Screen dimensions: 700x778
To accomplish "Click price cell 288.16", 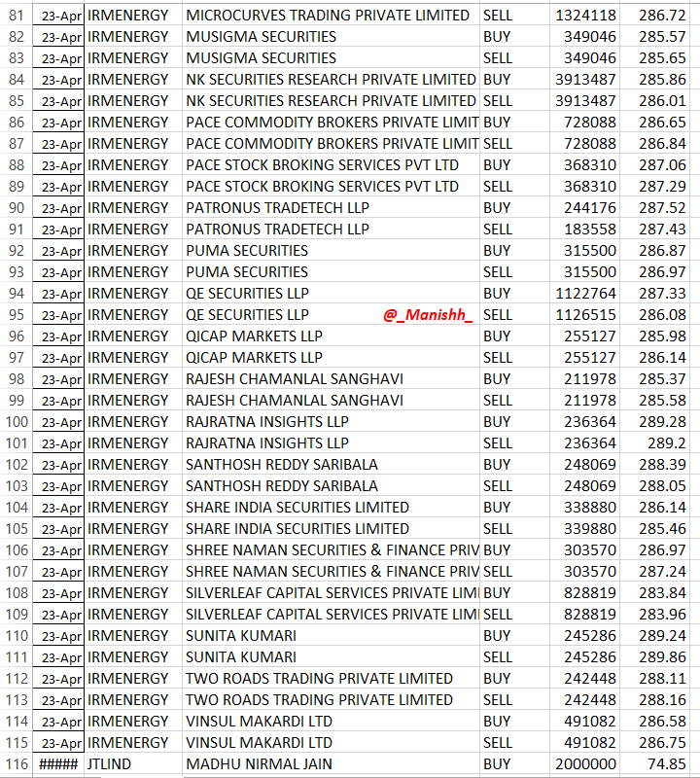I will (654, 699).
